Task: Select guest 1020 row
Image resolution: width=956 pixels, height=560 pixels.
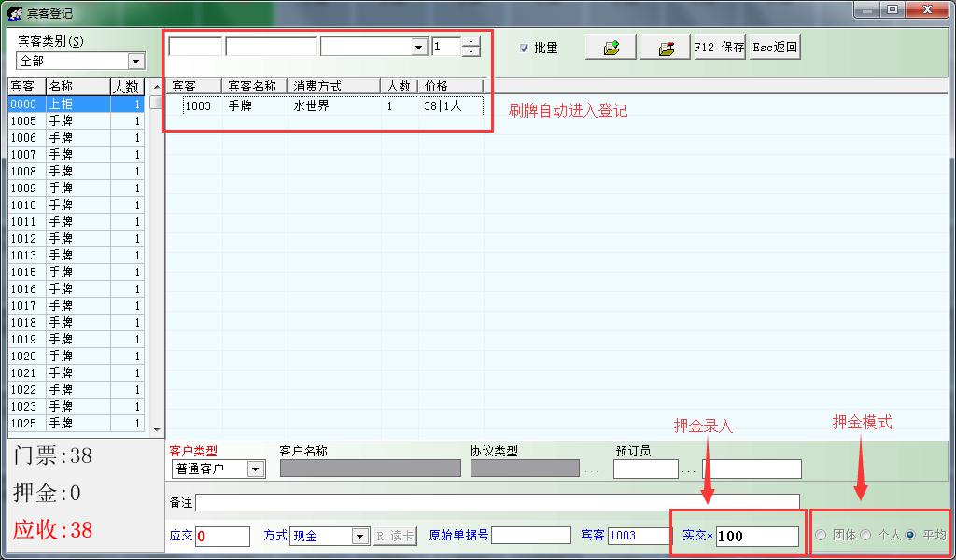Action: coord(77,356)
